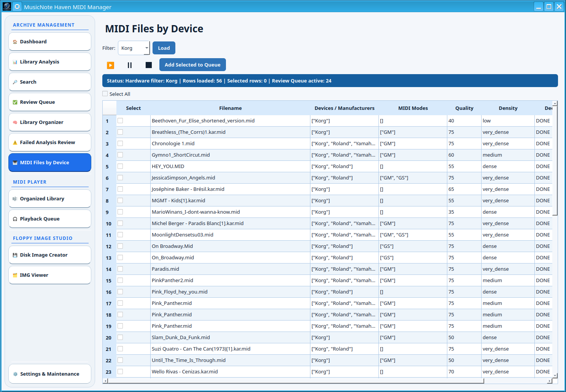Screen dimensions: 566x392
Task: Open Settings & Maintenance gear item
Action: [50, 374]
